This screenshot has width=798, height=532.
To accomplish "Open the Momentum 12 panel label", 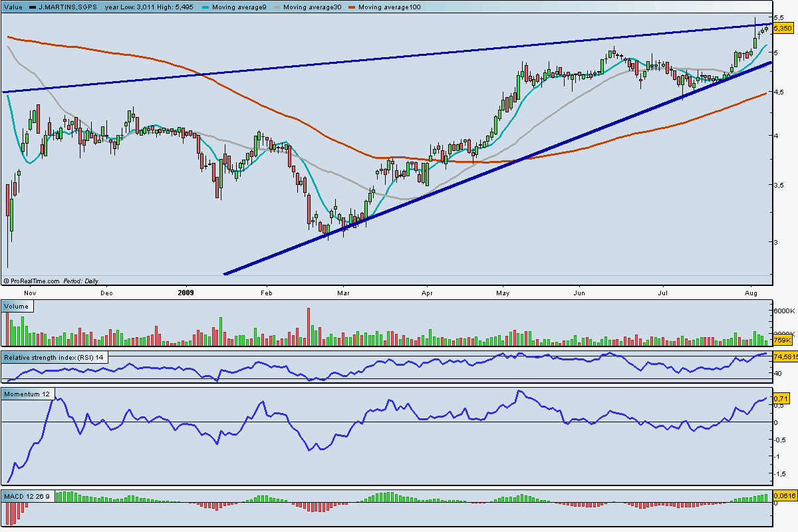I will [28, 394].
